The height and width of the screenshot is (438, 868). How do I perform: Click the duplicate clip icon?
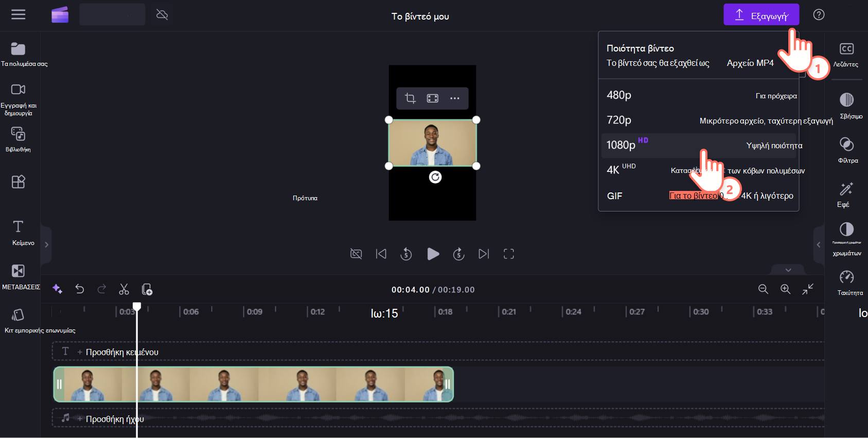[147, 289]
